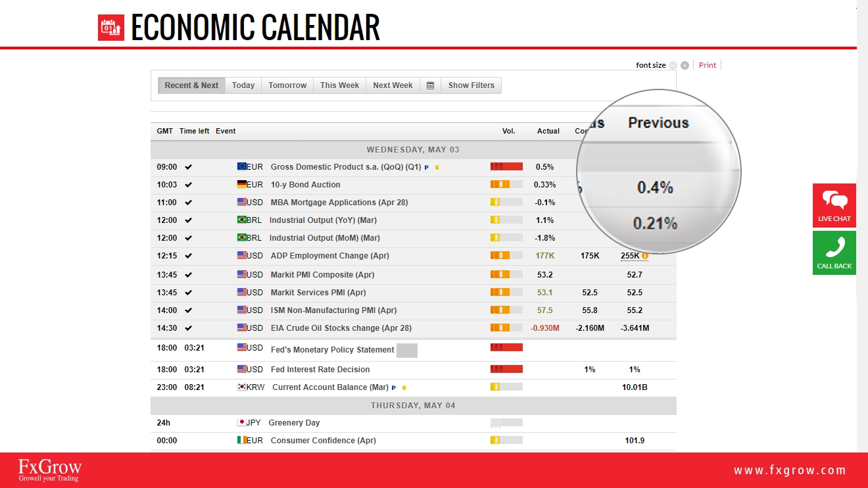Image resolution: width=868 pixels, height=488 pixels.
Task: Click checkmark beside EIA Crude Oil Stocks
Action: tap(189, 328)
